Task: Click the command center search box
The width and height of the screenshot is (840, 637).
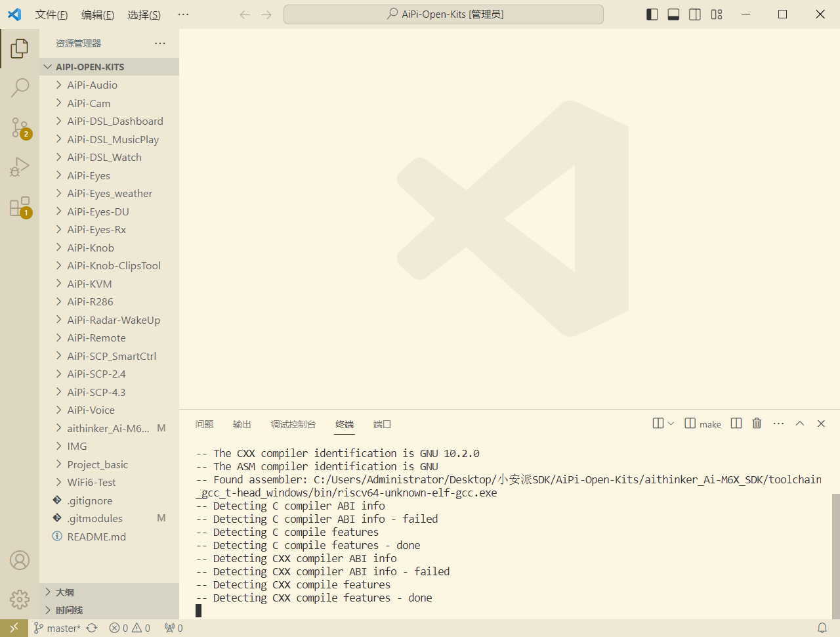Action: click(444, 14)
